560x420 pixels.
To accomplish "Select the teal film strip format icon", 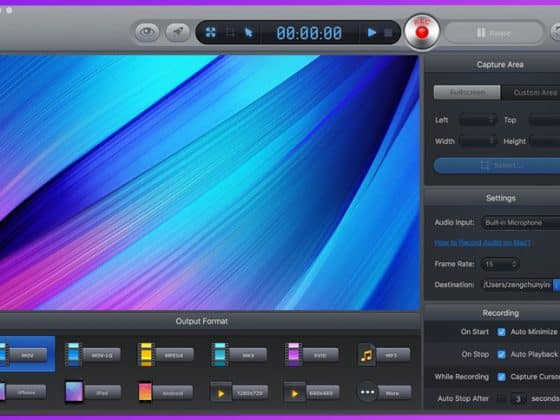I will 220,354.
